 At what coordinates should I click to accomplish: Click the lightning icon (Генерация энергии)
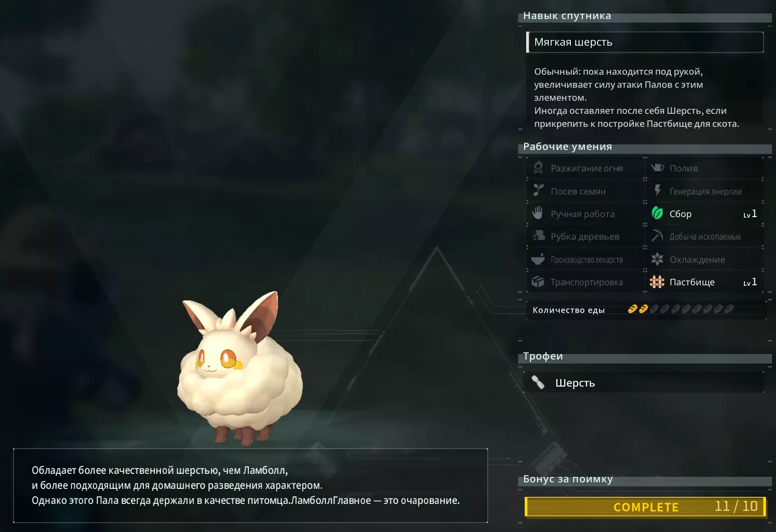(x=657, y=191)
